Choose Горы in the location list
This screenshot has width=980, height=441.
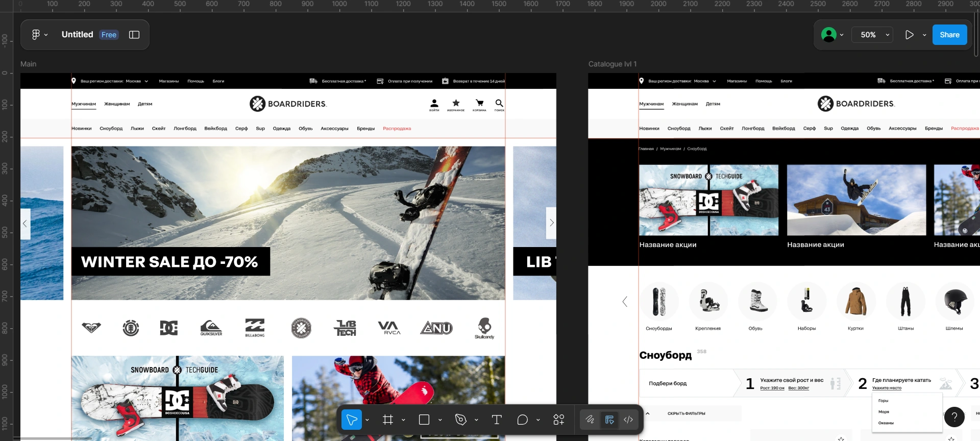tap(884, 401)
